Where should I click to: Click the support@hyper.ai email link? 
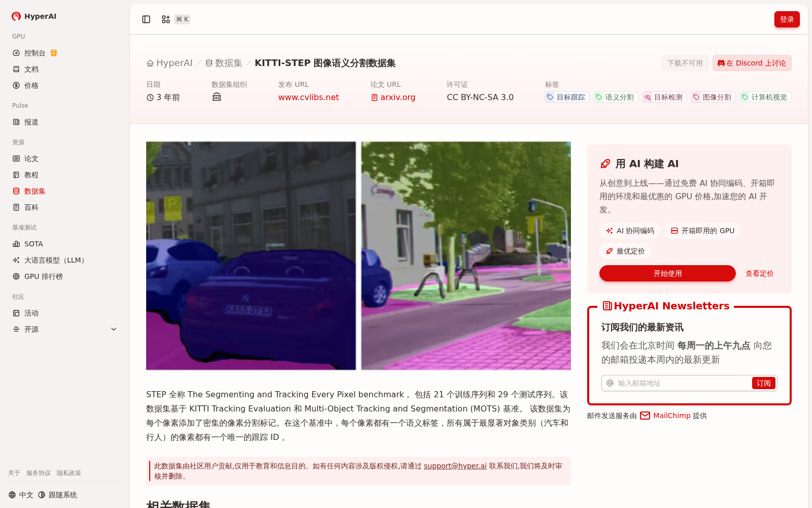pos(455,466)
